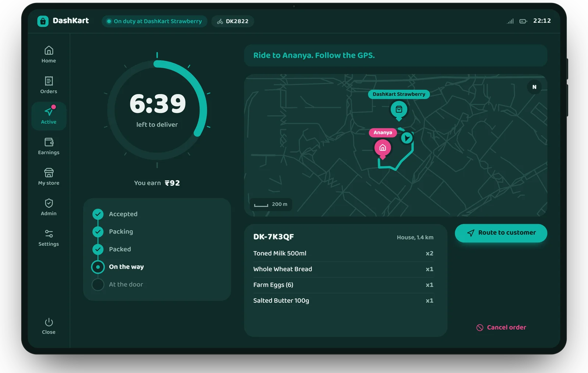This screenshot has width=588, height=373.
Task: Click the Packing step checkmark
Action: [98, 232]
